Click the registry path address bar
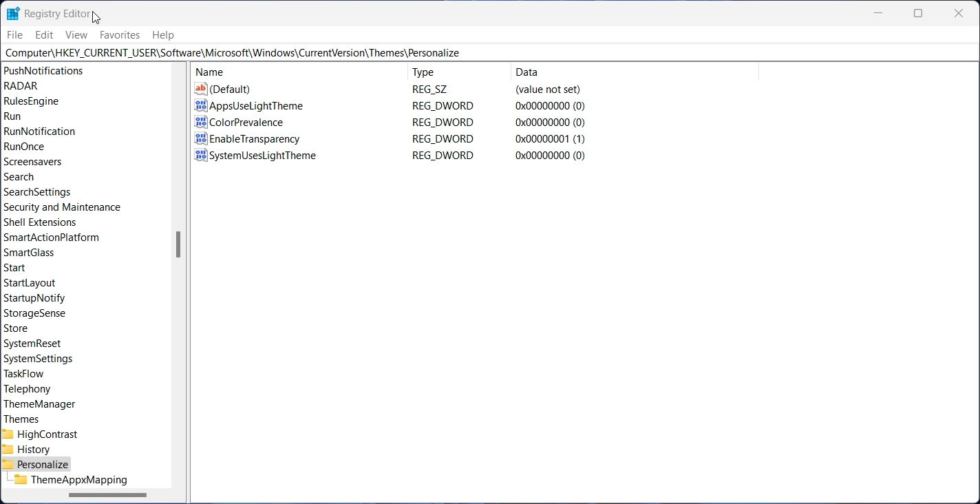This screenshot has width=980, height=504. (x=489, y=52)
